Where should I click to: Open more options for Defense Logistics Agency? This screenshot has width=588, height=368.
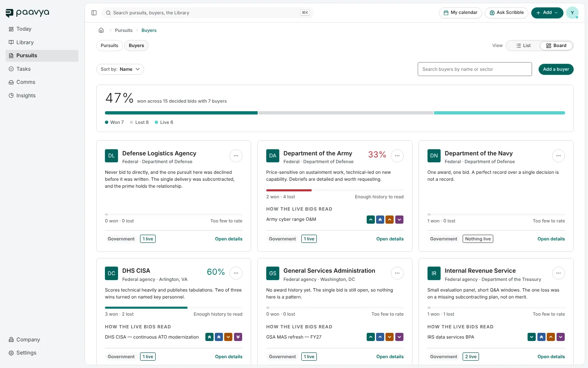[236, 156]
